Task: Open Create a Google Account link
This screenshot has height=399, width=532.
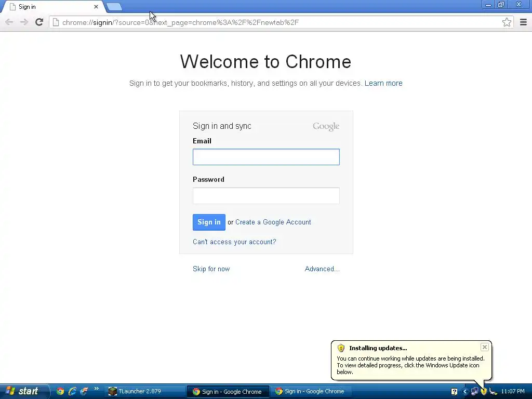Action: point(273,222)
